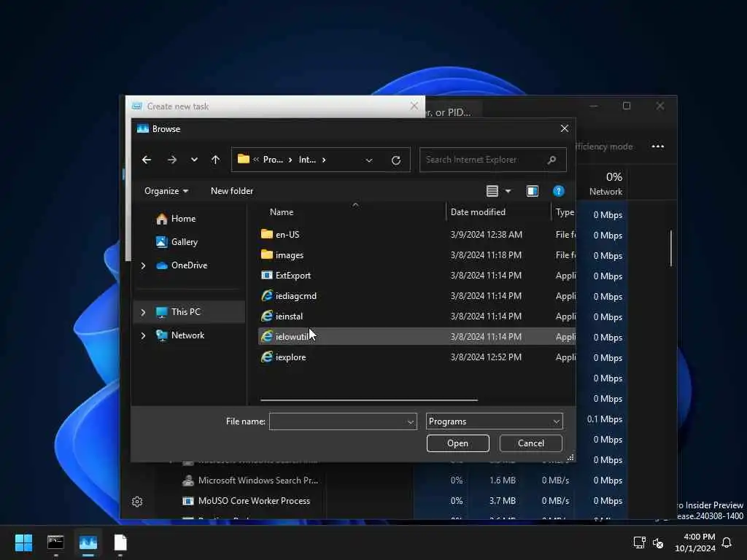Click the Pro... segment in address bar

point(273,160)
